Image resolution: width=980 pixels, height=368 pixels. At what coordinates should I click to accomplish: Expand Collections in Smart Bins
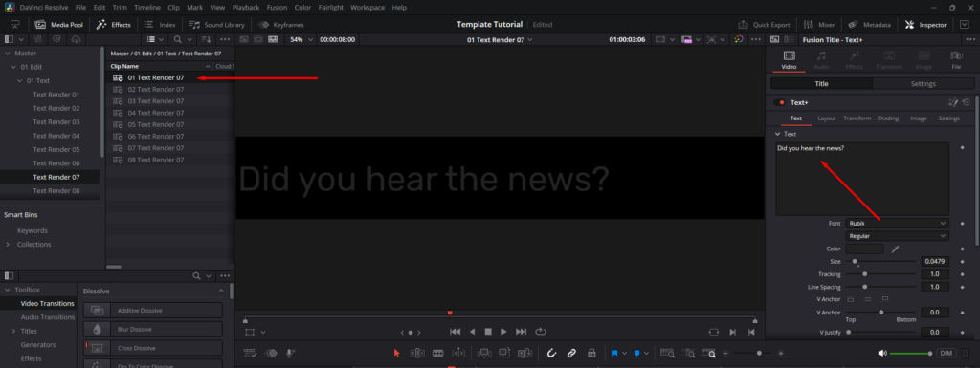[8, 244]
